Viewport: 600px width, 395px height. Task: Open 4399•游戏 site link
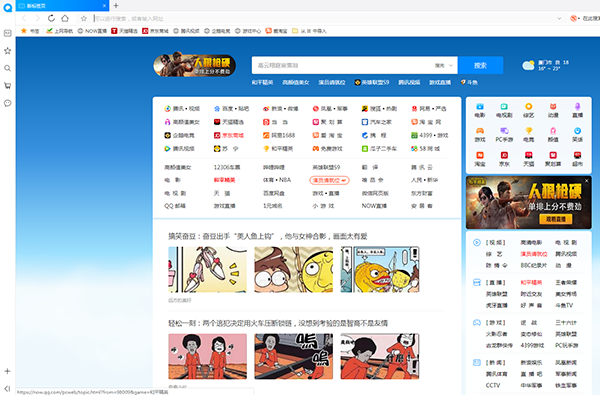point(430,135)
